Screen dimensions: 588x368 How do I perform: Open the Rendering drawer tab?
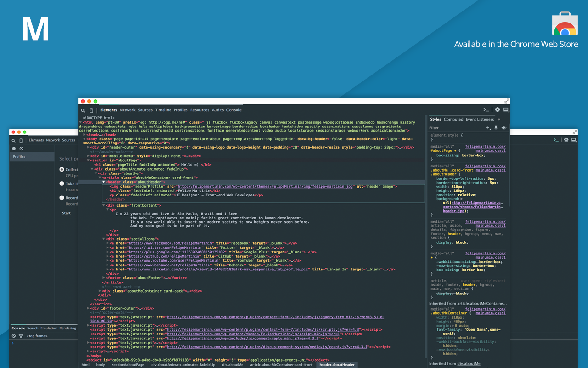click(x=68, y=328)
